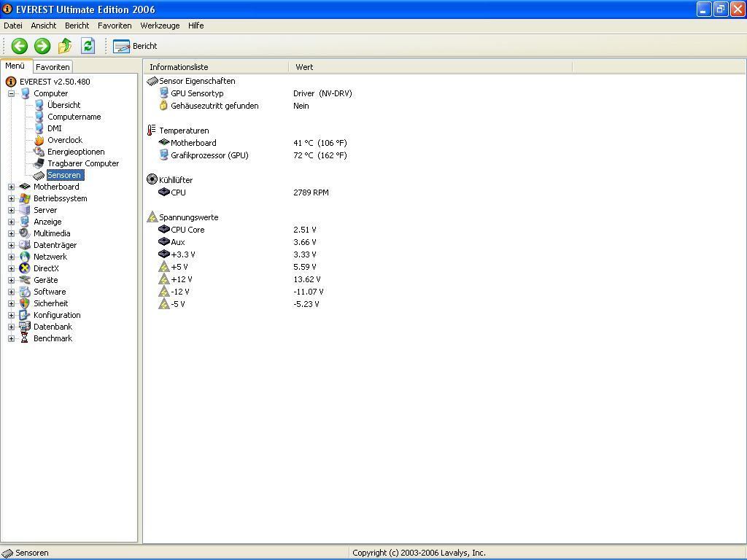
Task: Click the green Forward arrow icon
Action: [x=42, y=46]
